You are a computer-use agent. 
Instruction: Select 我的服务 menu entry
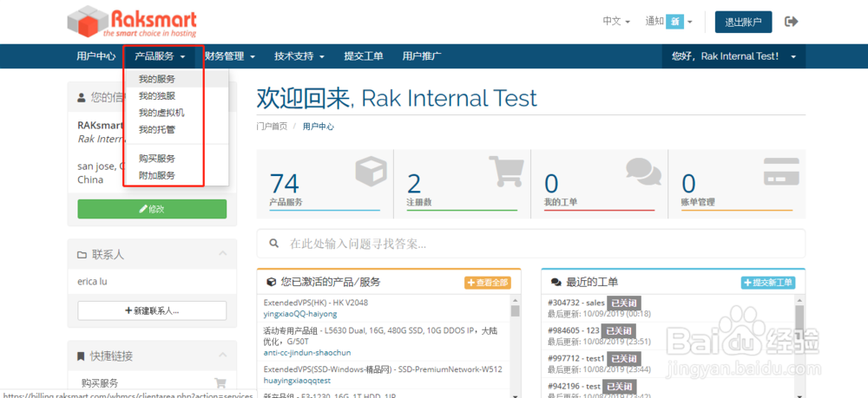(176, 79)
